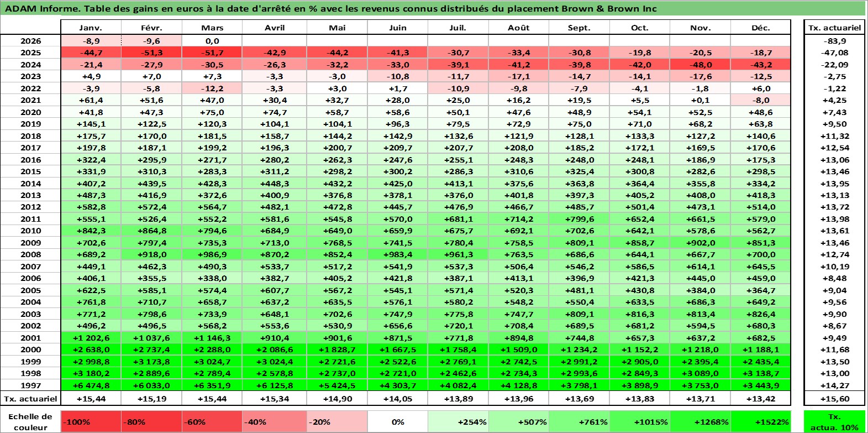Image resolution: width=868 pixels, height=433 pixels.
Task: Select cell +2 737,4 in Févr. 2000
Action: click(151, 349)
